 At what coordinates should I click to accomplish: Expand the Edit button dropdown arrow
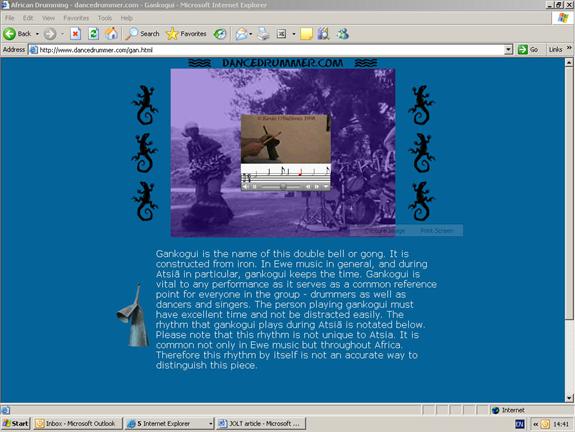coord(294,34)
